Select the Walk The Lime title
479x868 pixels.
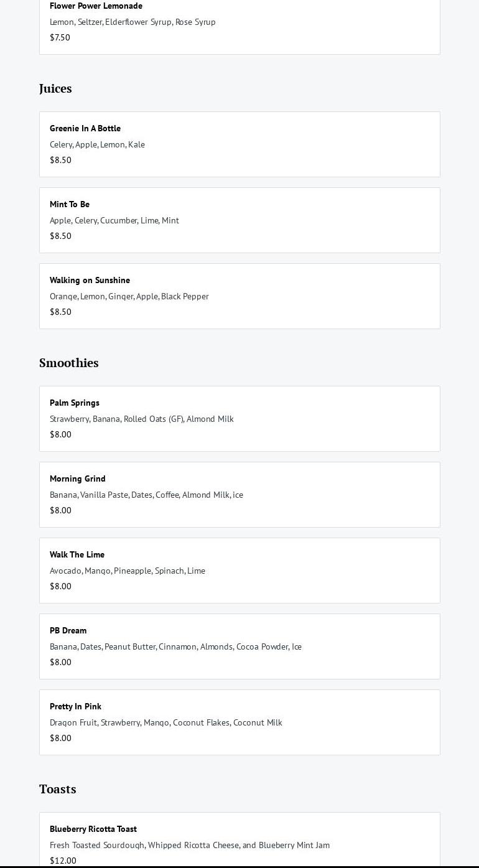pyautogui.click(x=77, y=554)
